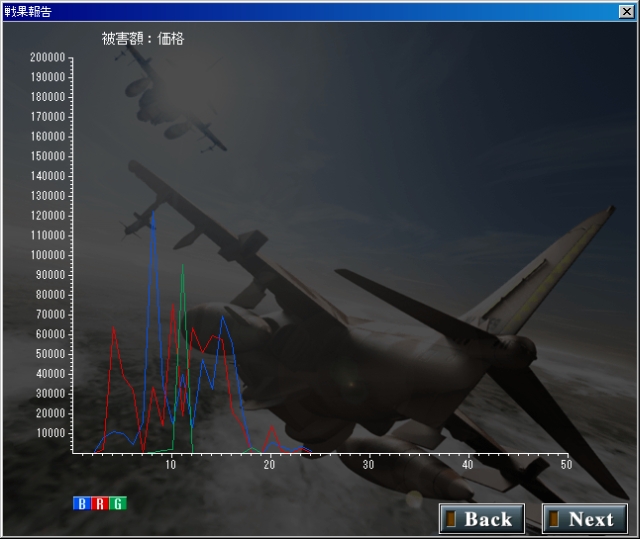Click the 100000 y-axis label
This screenshot has height=539, width=640.
tap(48, 255)
